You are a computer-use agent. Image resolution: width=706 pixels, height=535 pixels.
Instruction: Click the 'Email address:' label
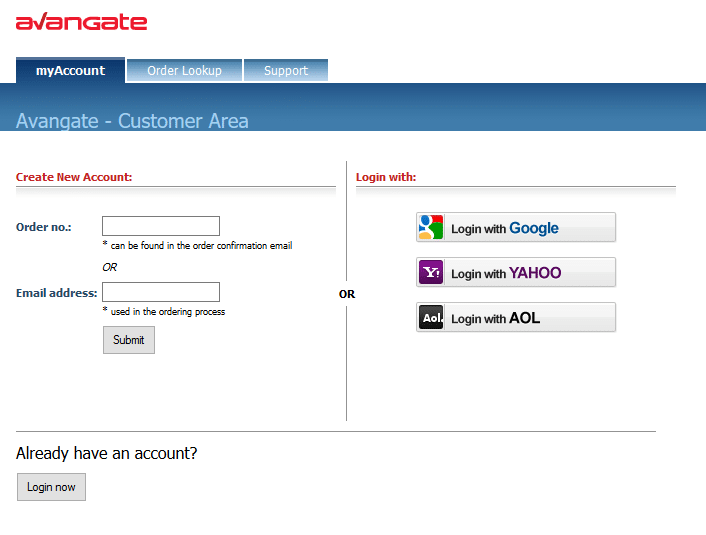56,293
